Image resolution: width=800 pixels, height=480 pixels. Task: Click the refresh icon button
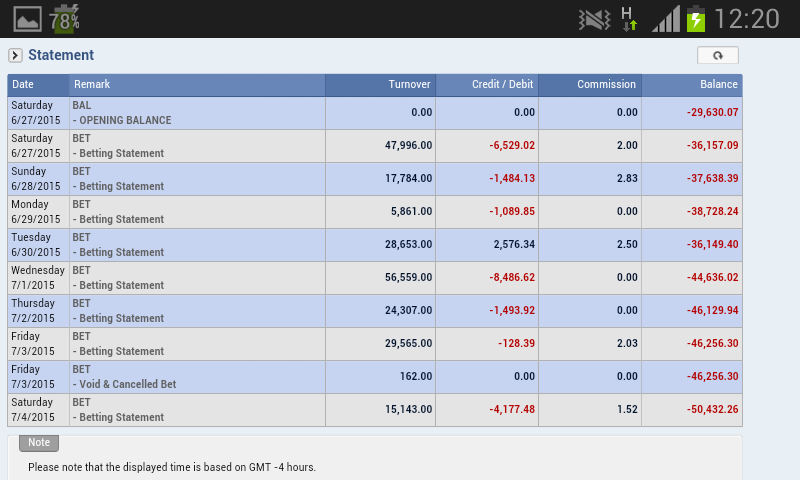pyautogui.click(x=717, y=55)
